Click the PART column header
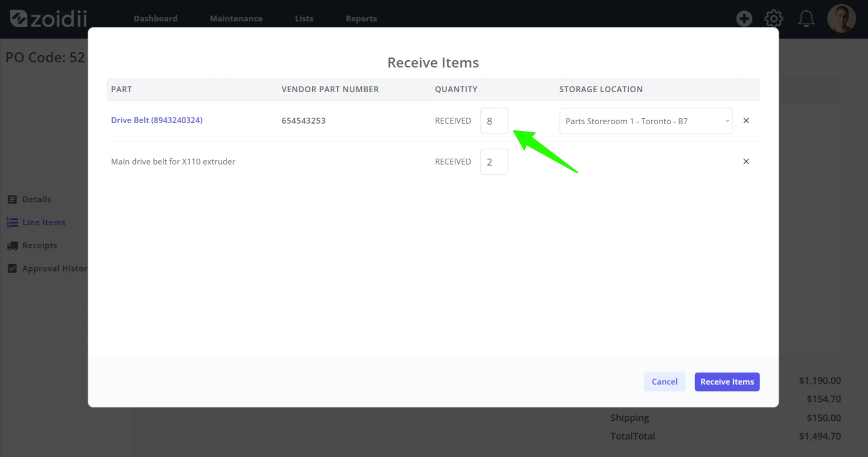 [x=122, y=89]
